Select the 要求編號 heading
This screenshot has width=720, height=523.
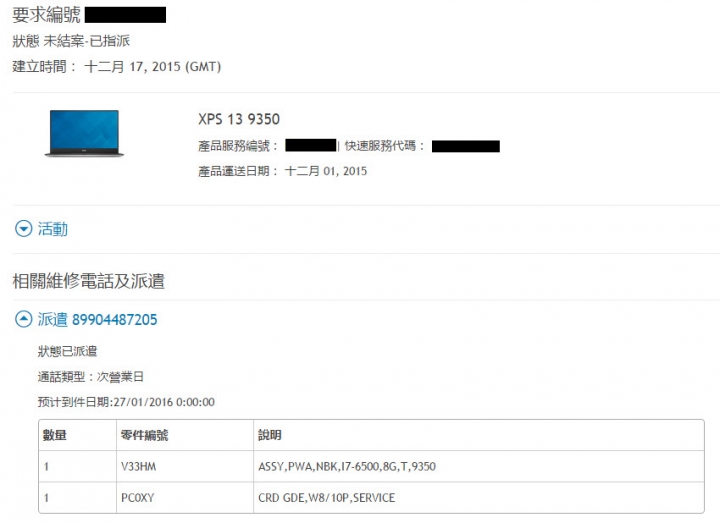(46, 15)
